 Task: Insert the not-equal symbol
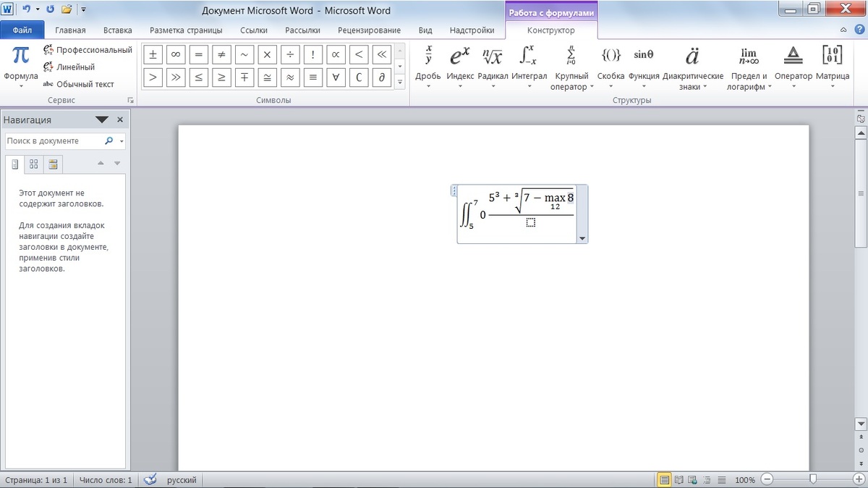click(221, 54)
